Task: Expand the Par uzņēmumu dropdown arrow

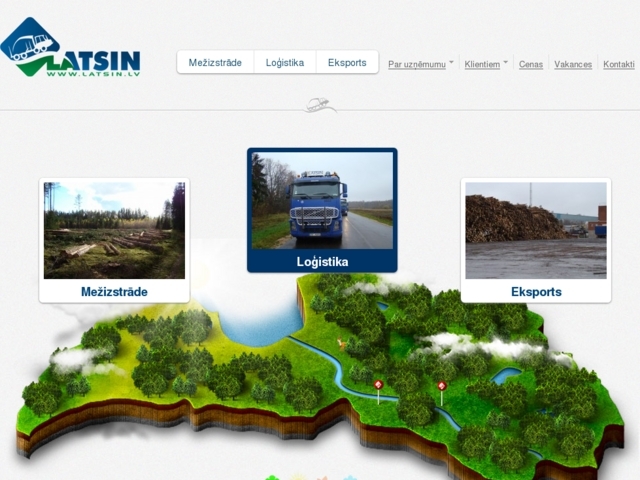Action: click(x=451, y=62)
